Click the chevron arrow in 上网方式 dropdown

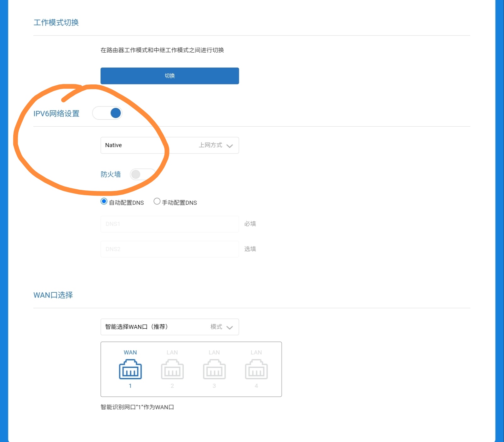(x=230, y=146)
